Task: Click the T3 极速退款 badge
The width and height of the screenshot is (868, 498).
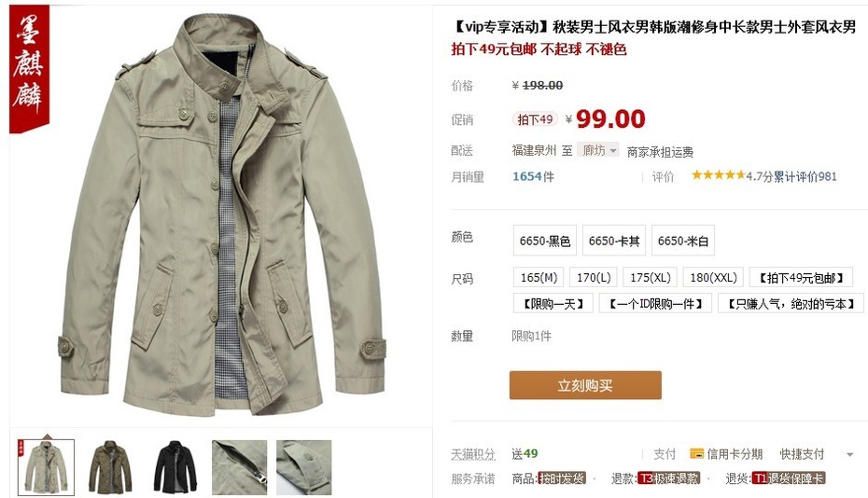Action: point(668,478)
